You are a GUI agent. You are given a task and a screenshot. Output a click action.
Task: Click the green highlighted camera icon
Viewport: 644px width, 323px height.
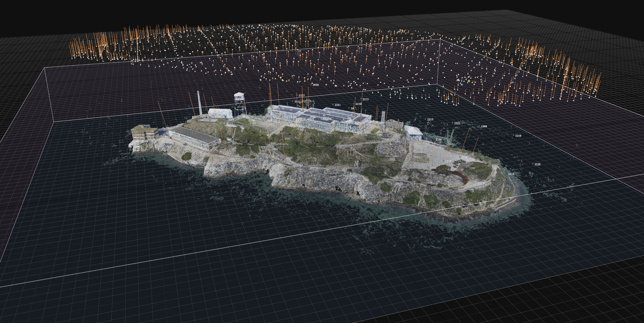pyautogui.click(x=469, y=81)
